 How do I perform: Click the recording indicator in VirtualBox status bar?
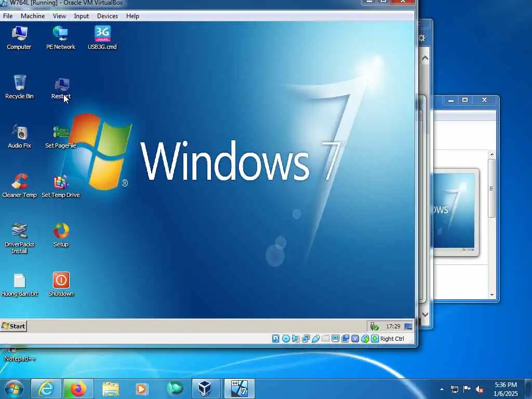point(345,339)
